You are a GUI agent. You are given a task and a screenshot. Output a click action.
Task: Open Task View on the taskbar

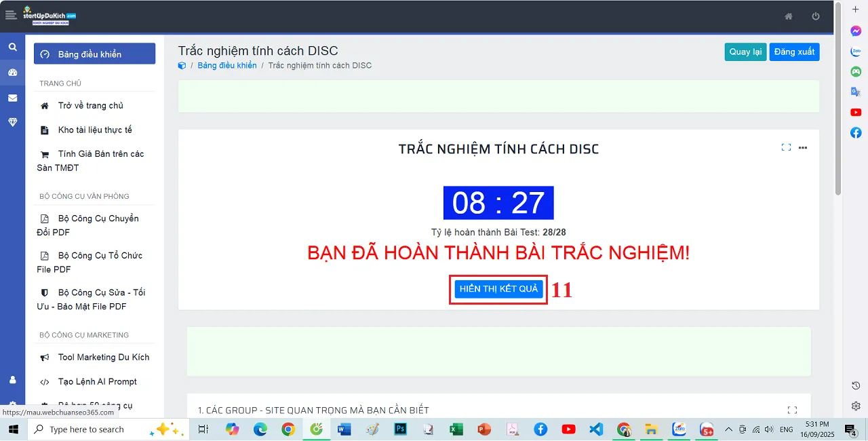203,429
